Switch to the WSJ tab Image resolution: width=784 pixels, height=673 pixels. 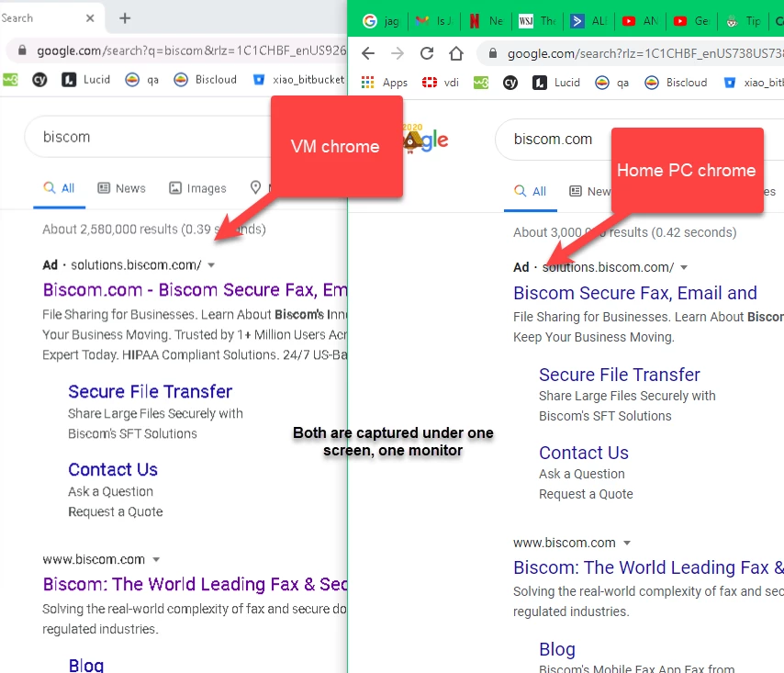coord(537,21)
